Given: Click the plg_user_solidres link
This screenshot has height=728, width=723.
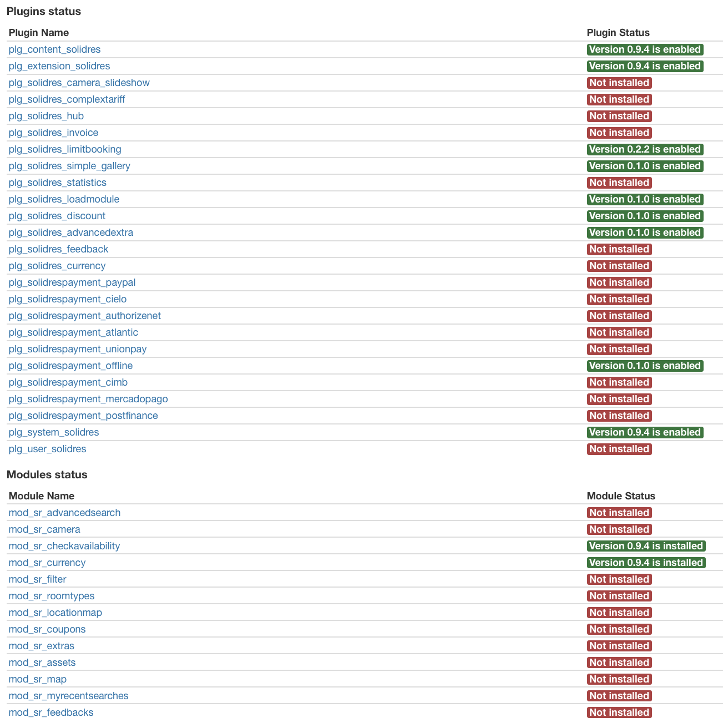Looking at the screenshot, I should click(x=47, y=449).
